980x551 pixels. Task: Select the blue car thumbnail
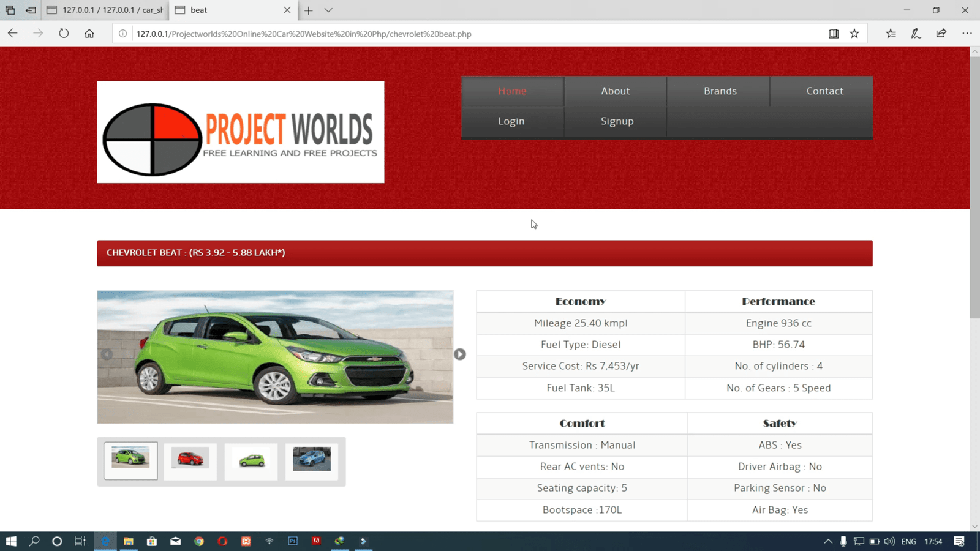[x=311, y=460]
